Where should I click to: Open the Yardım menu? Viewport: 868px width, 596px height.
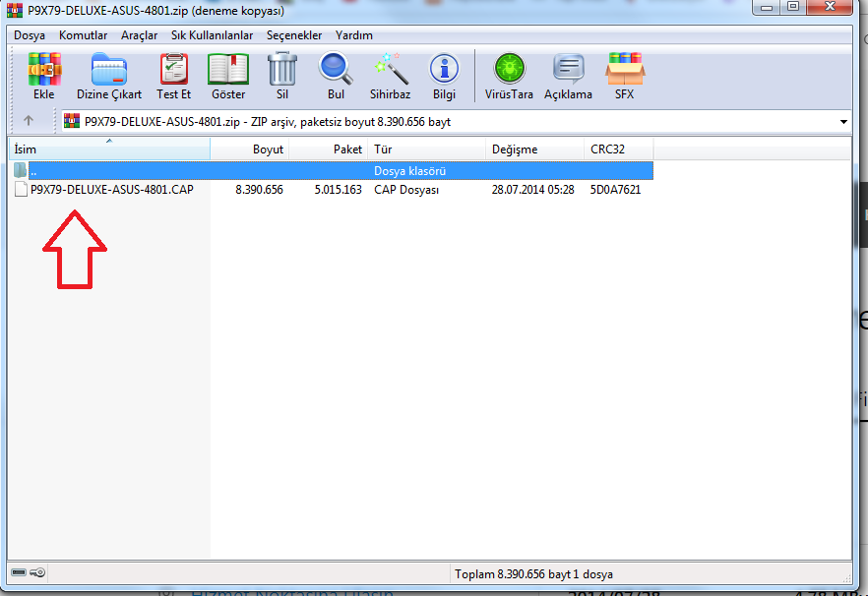353,35
